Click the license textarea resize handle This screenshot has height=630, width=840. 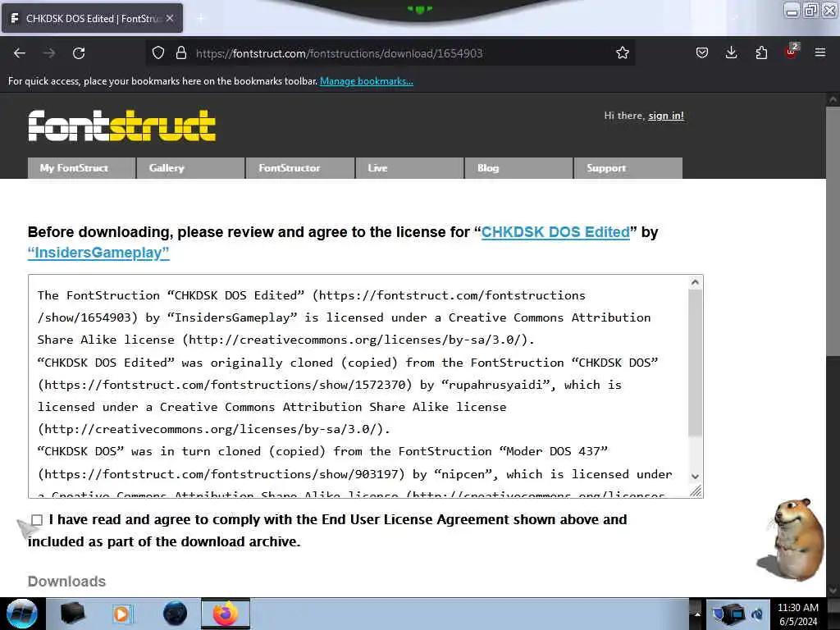696,491
